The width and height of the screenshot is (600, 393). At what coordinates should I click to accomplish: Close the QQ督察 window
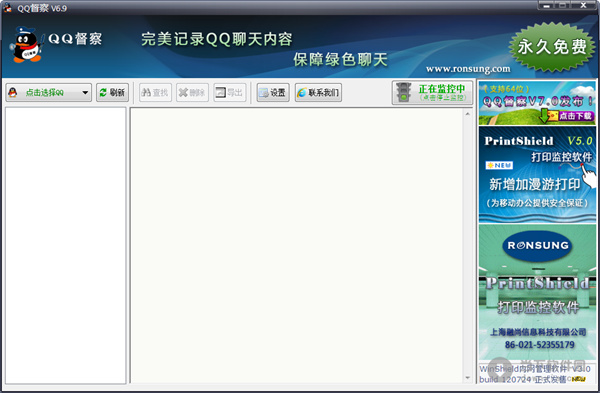click(x=583, y=5)
